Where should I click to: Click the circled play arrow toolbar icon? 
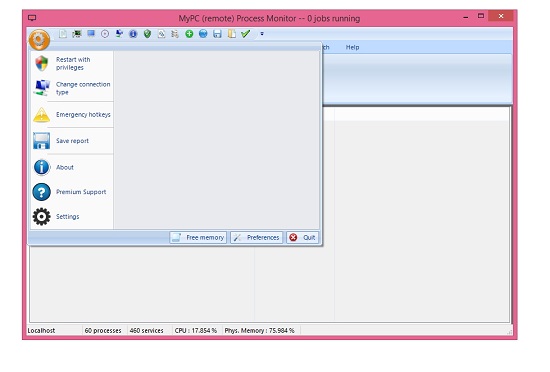click(105, 34)
